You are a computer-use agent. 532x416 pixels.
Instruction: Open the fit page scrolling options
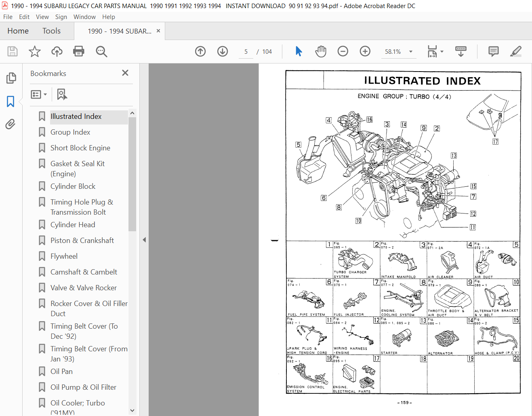point(432,51)
